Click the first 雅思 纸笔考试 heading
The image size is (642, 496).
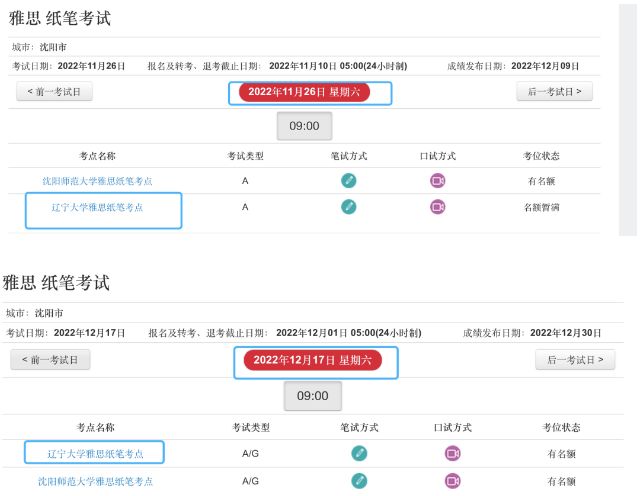(x=60, y=18)
